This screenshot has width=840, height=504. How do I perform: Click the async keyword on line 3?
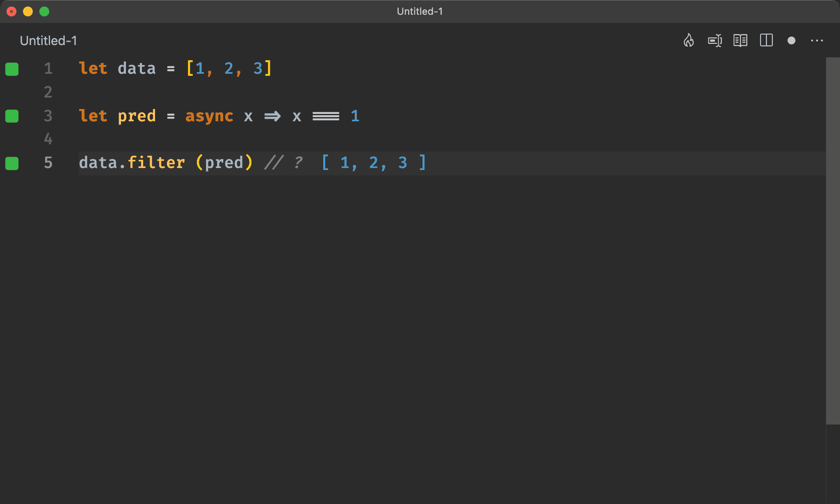coord(209,116)
